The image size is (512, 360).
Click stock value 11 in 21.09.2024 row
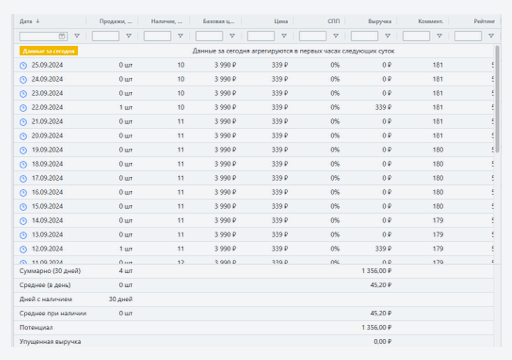point(181,121)
